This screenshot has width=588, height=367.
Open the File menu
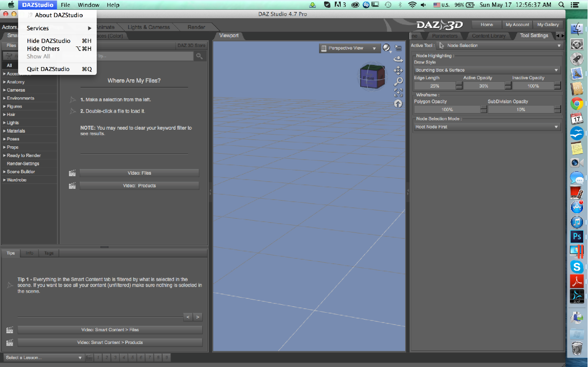(65, 5)
